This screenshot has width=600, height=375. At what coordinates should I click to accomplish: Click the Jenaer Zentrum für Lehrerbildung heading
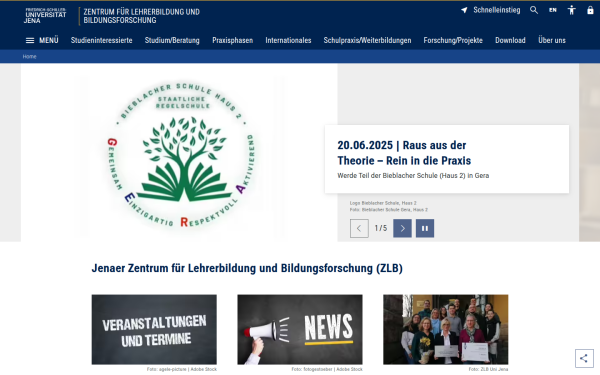click(247, 268)
